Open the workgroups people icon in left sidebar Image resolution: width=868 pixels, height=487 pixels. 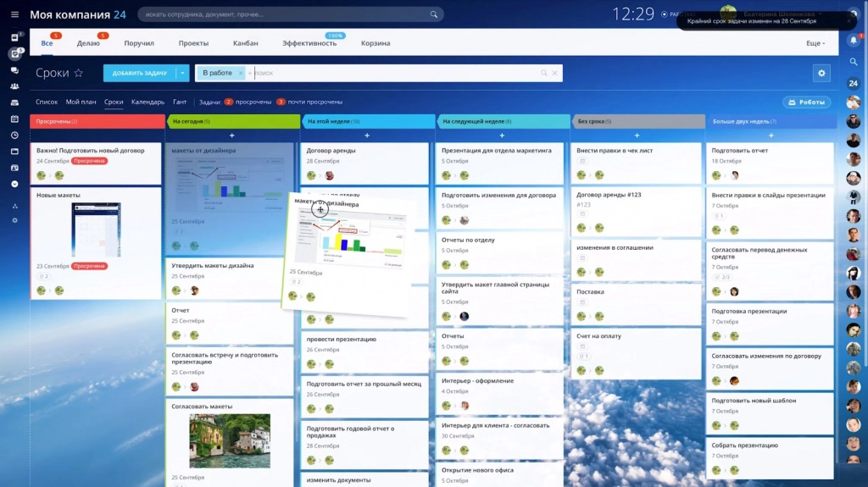[x=14, y=86]
